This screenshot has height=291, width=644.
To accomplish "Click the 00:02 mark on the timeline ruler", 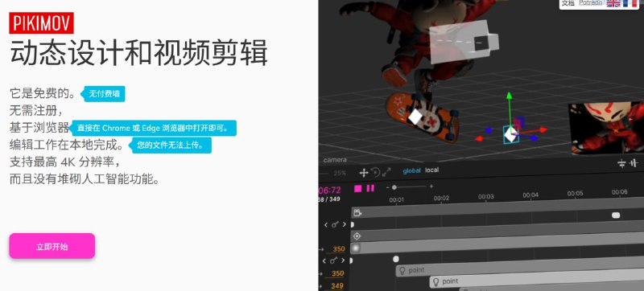I will pyautogui.click(x=441, y=198).
